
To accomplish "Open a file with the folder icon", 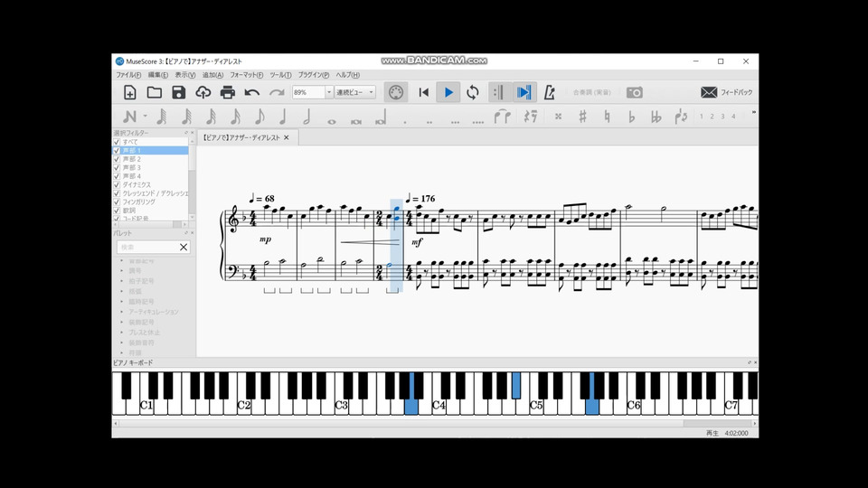I will pos(155,92).
